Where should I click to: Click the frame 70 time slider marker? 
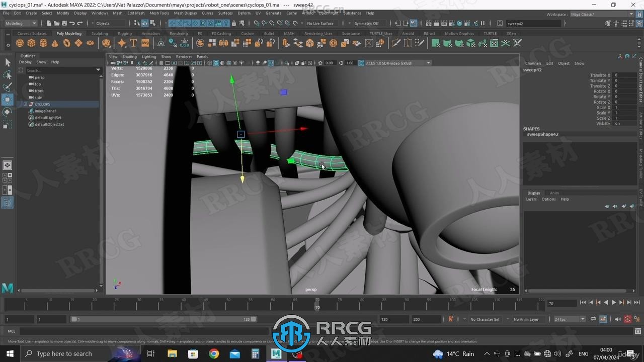point(317,304)
